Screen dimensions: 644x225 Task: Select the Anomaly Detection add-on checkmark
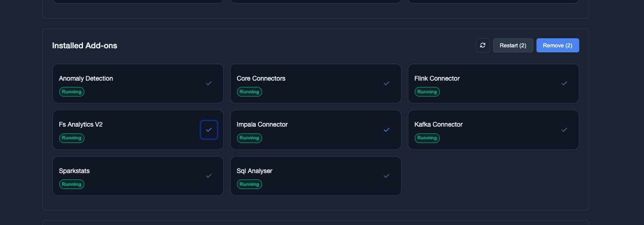(x=209, y=83)
